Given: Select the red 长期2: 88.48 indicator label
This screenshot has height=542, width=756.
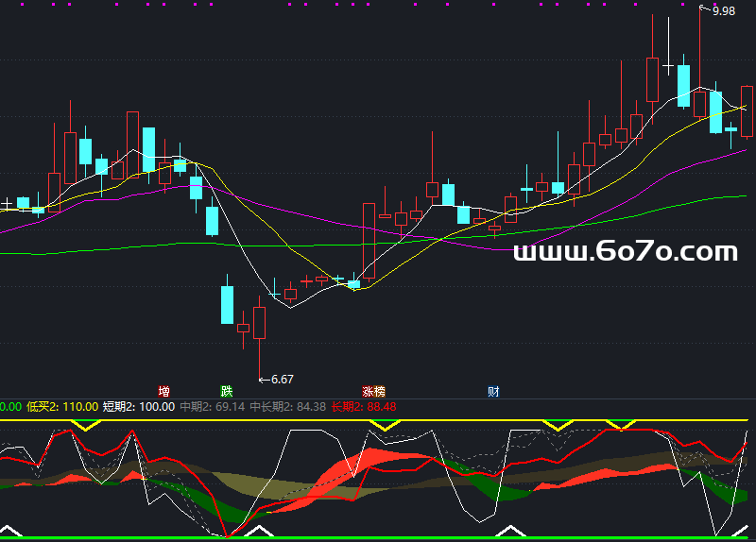Looking at the screenshot, I should pyautogui.click(x=364, y=407).
